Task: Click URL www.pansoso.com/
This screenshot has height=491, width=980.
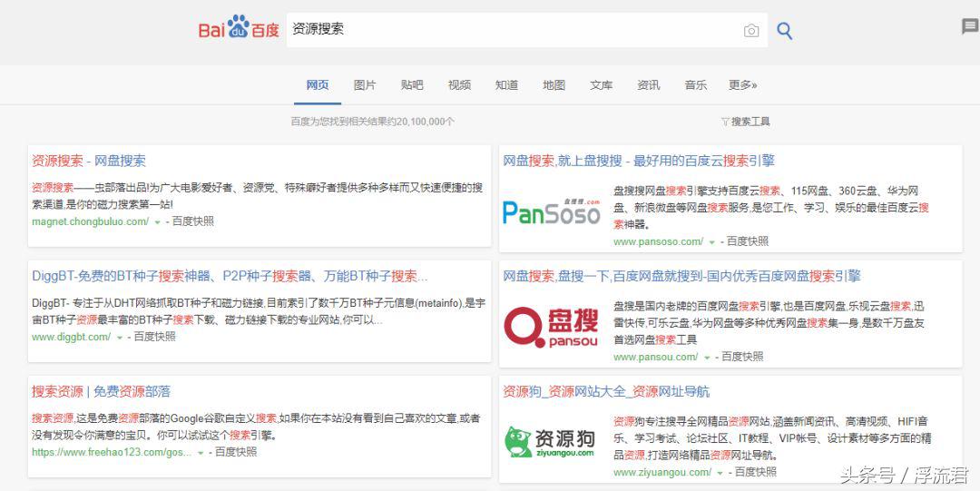Action: tap(658, 241)
